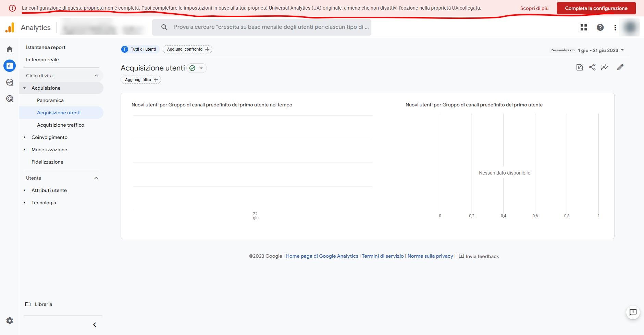Open the Explore section icon
The height and width of the screenshot is (335, 644).
point(9,82)
